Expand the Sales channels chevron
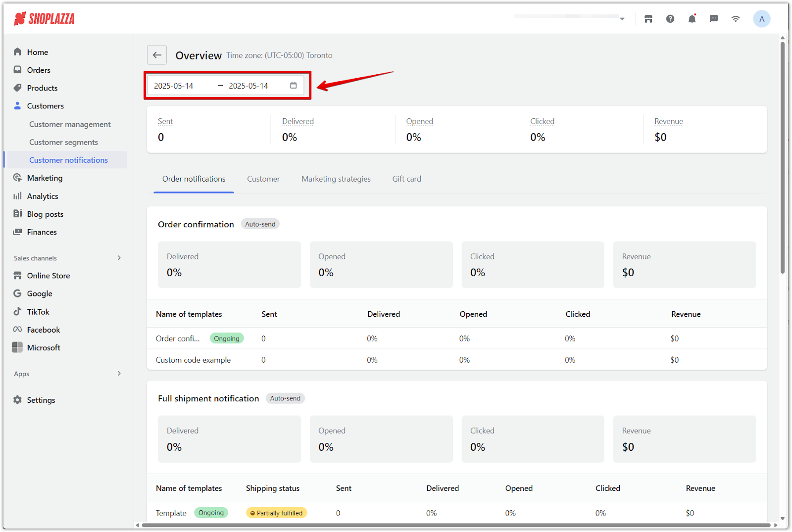 119,258
